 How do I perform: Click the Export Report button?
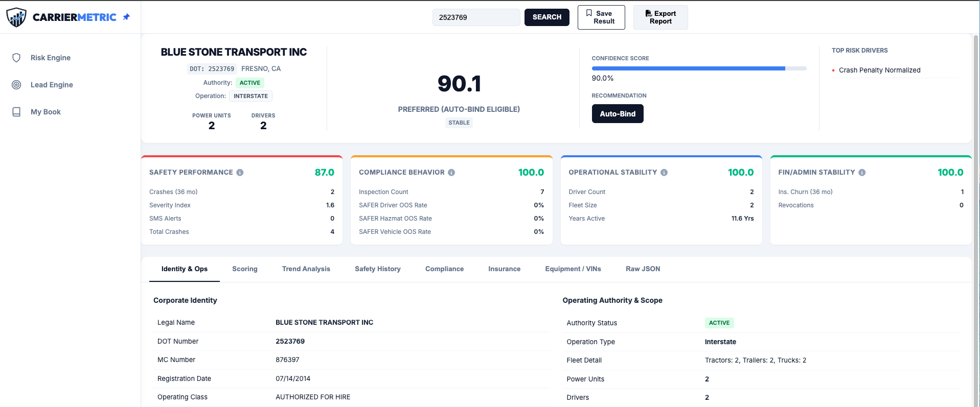[660, 17]
